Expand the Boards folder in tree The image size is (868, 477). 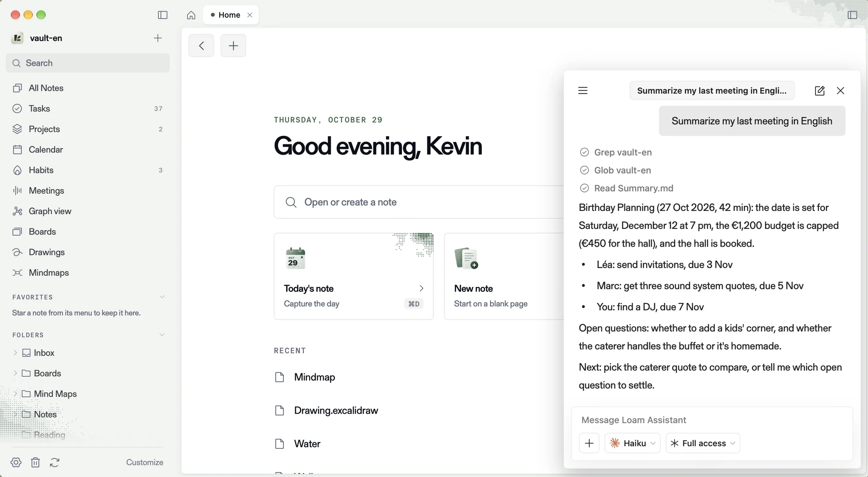[x=15, y=373]
